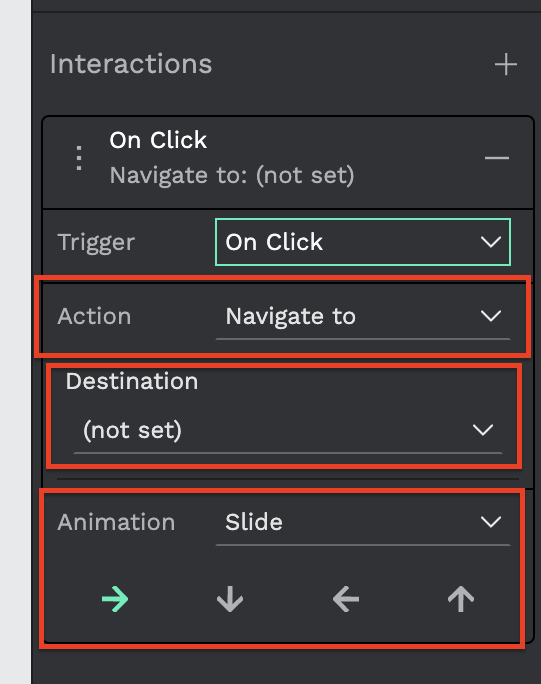This screenshot has width=541, height=684.
Task: Click the three-dot drag handle of On Click
Action: 79,158
